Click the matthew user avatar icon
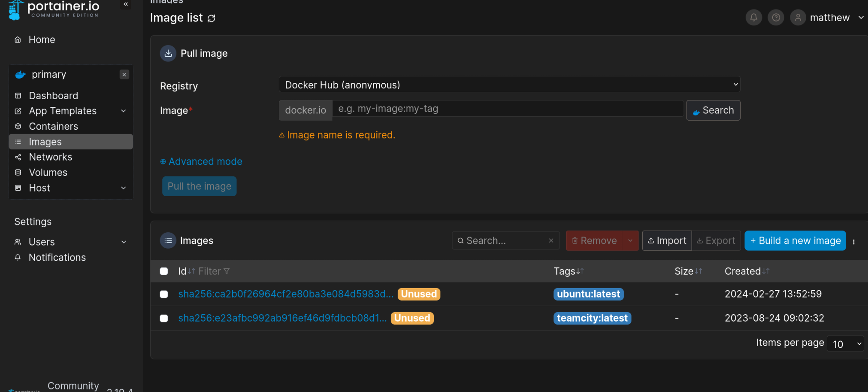Viewport: 868px width, 392px height. tap(798, 18)
